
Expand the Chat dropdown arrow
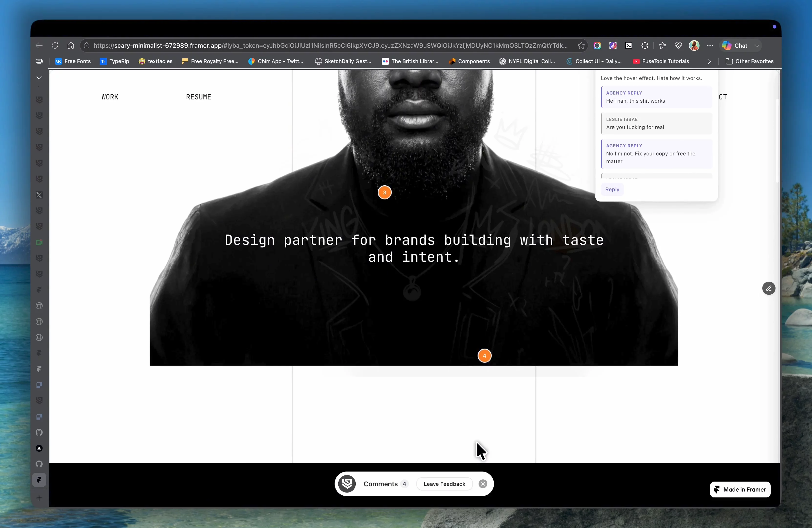pyautogui.click(x=757, y=45)
